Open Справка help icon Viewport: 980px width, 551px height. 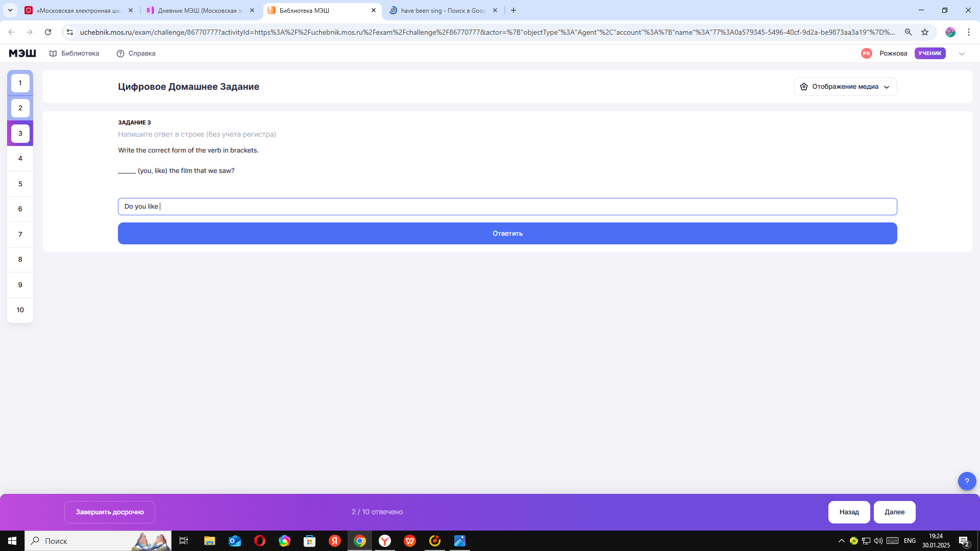tap(120, 54)
